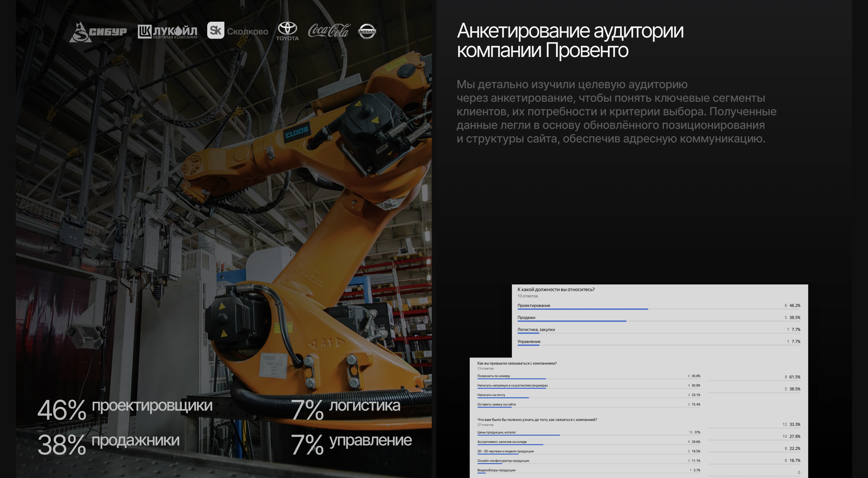Viewport: 868px width, 478px height.
Task: Click the Продажи survey answer row
Action: [x=526, y=317]
